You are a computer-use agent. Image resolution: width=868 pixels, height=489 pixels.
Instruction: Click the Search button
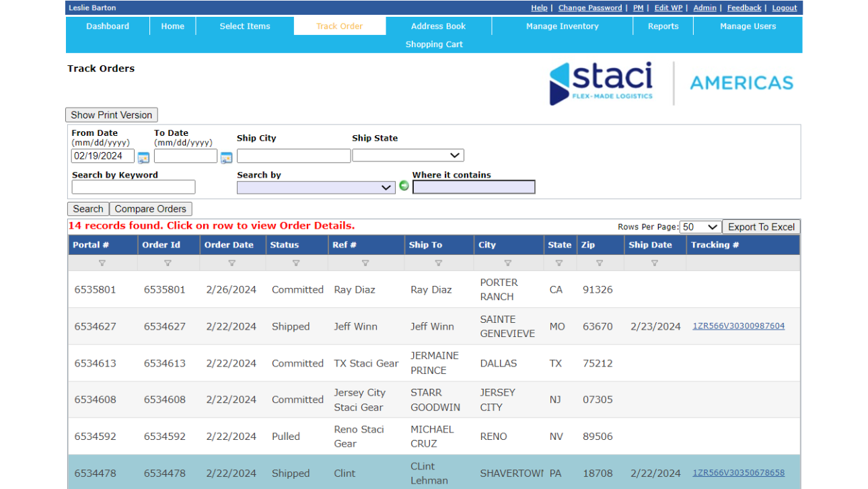[88, 209]
